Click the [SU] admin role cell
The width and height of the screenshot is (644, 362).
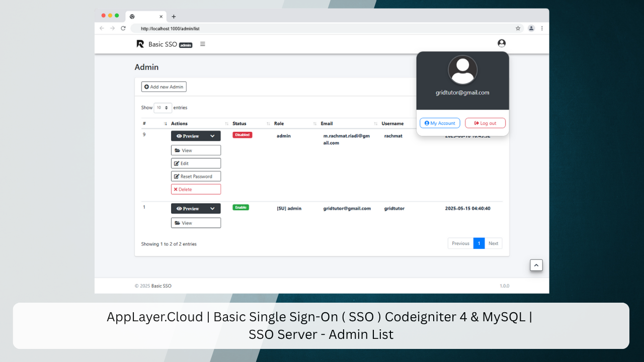tap(289, 208)
